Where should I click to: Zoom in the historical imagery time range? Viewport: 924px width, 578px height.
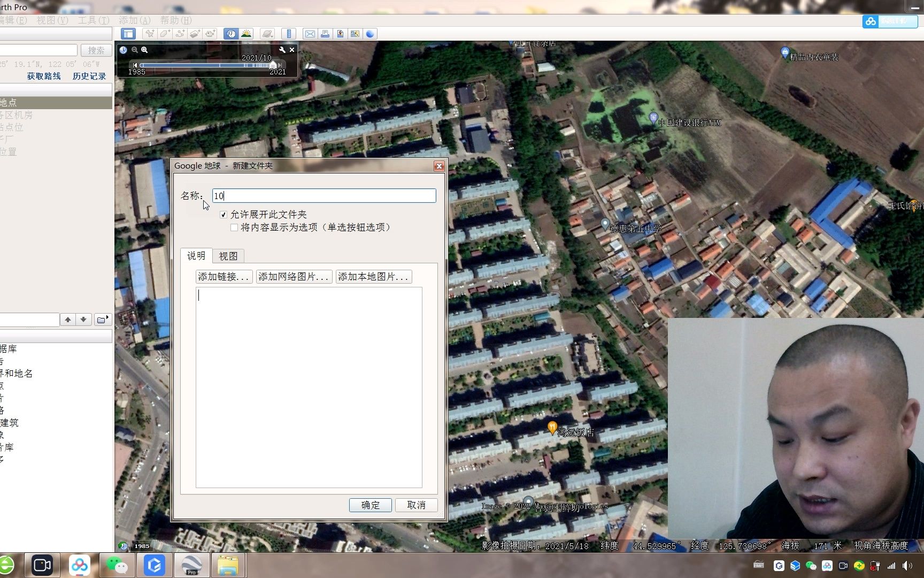point(144,50)
